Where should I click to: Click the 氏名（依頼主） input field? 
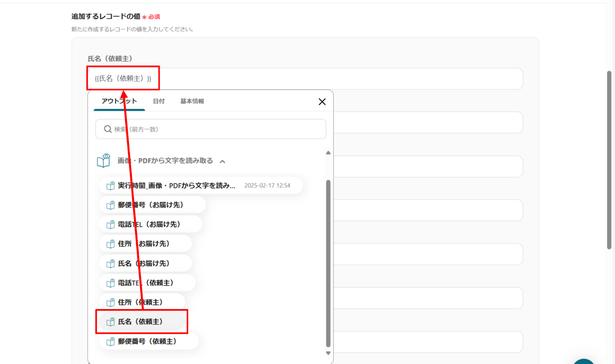305,79
